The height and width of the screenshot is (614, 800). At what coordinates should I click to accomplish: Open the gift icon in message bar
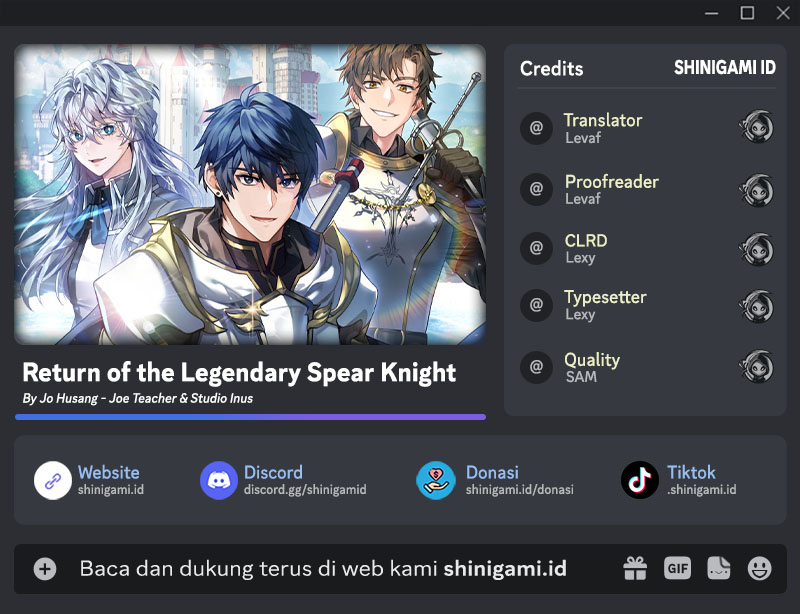click(x=635, y=568)
